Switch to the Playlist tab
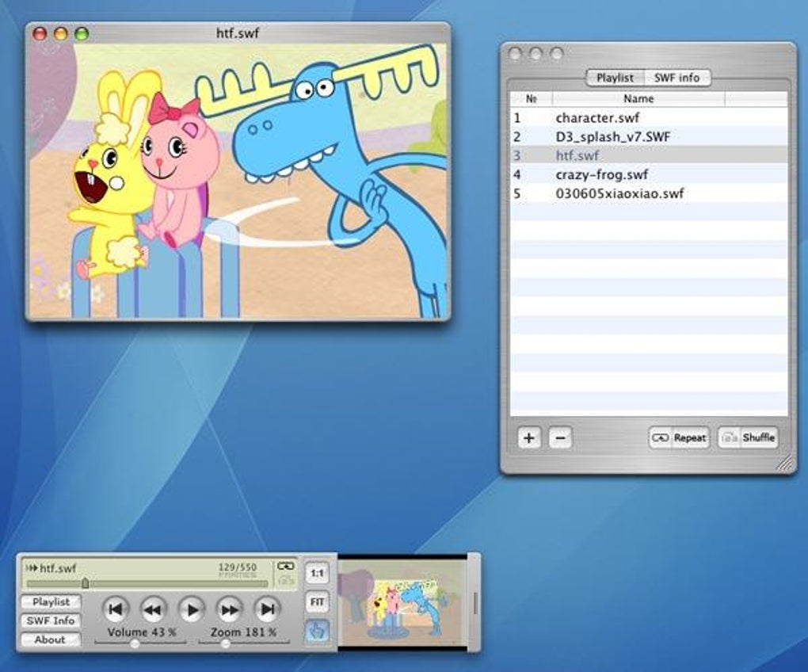This screenshot has height=672, width=808. click(x=615, y=78)
